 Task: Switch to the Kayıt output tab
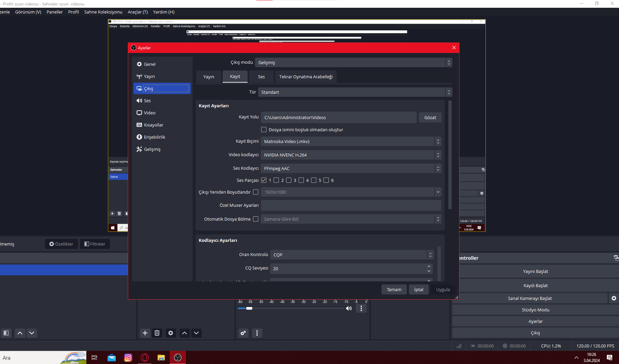point(235,77)
